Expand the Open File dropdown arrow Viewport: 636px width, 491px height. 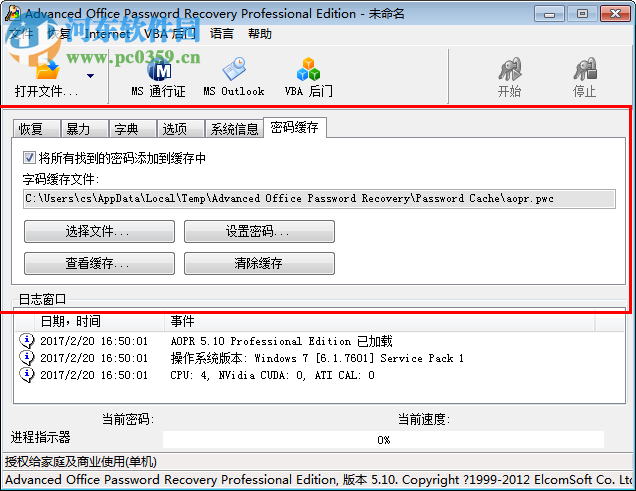(x=90, y=76)
